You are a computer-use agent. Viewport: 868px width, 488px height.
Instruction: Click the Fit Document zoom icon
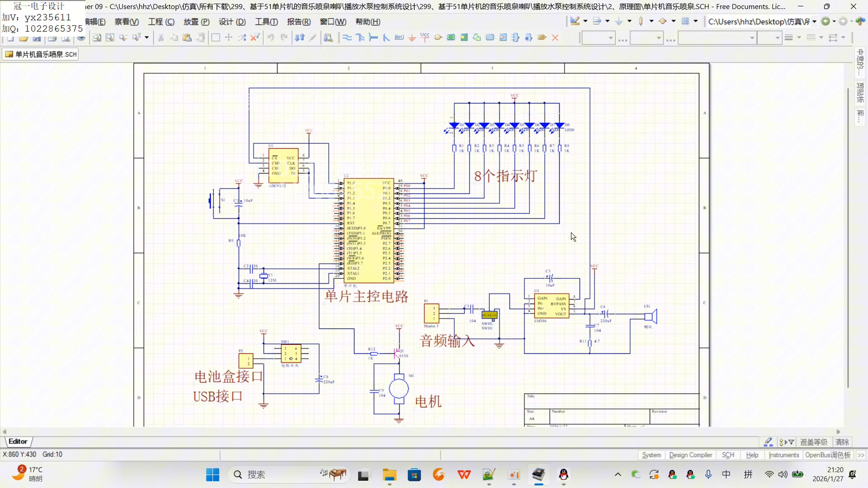click(x=97, y=38)
